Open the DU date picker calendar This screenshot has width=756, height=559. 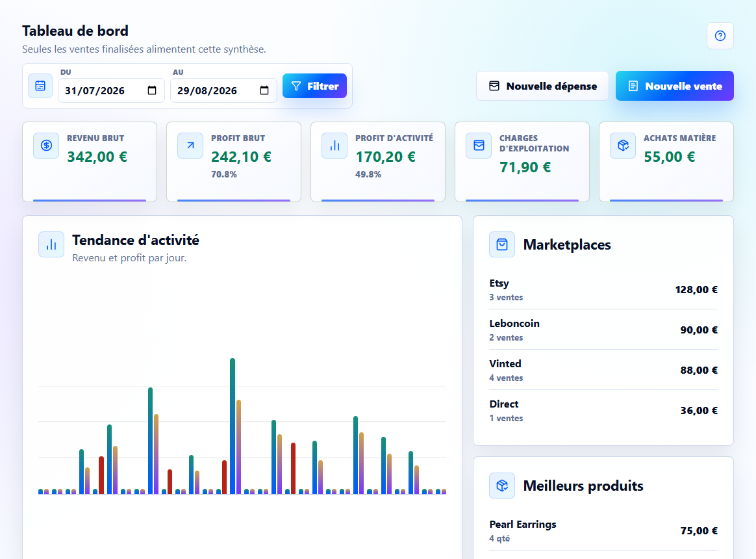click(x=152, y=90)
